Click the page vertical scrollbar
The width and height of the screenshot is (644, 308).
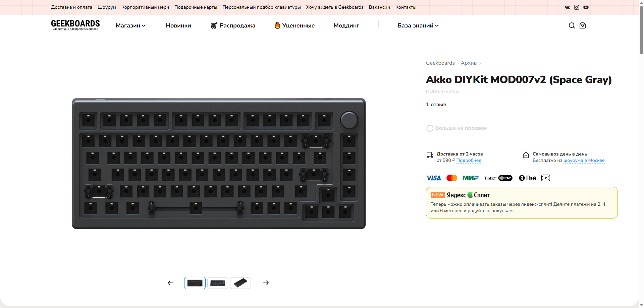(x=641, y=154)
